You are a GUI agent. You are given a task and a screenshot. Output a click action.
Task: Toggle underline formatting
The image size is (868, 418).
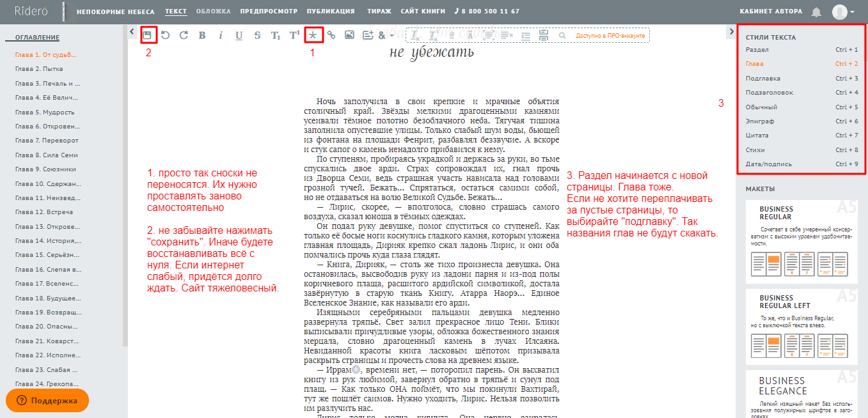point(239,35)
